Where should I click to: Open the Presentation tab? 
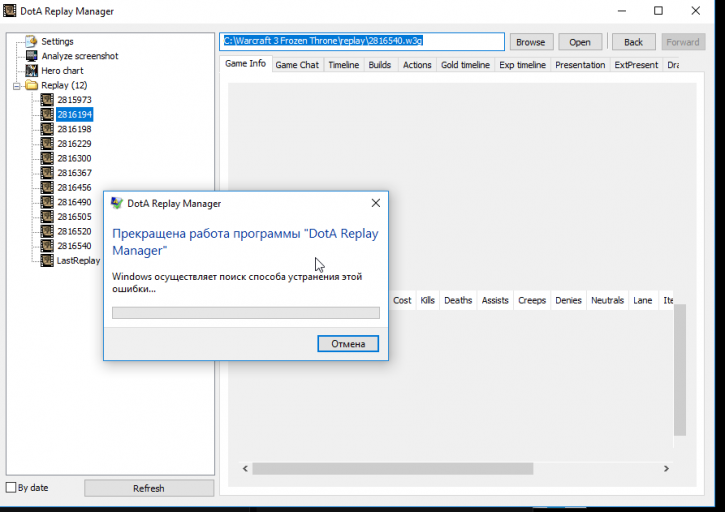580,65
